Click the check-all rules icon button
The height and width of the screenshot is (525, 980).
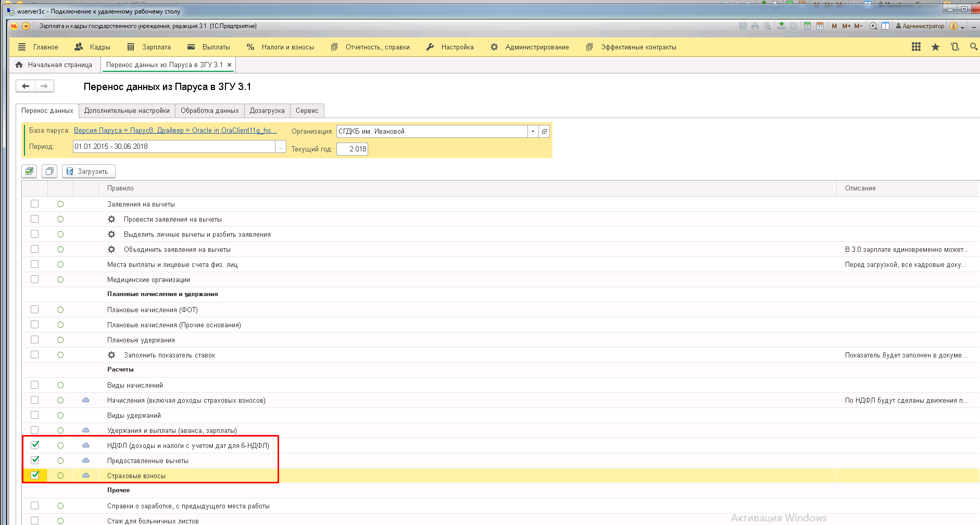point(30,171)
